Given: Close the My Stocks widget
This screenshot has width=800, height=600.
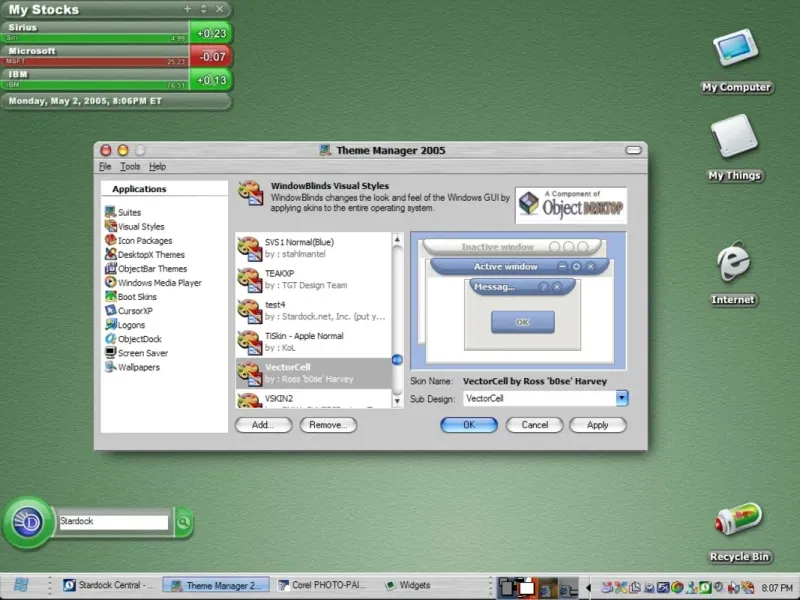Looking at the screenshot, I should (x=219, y=9).
